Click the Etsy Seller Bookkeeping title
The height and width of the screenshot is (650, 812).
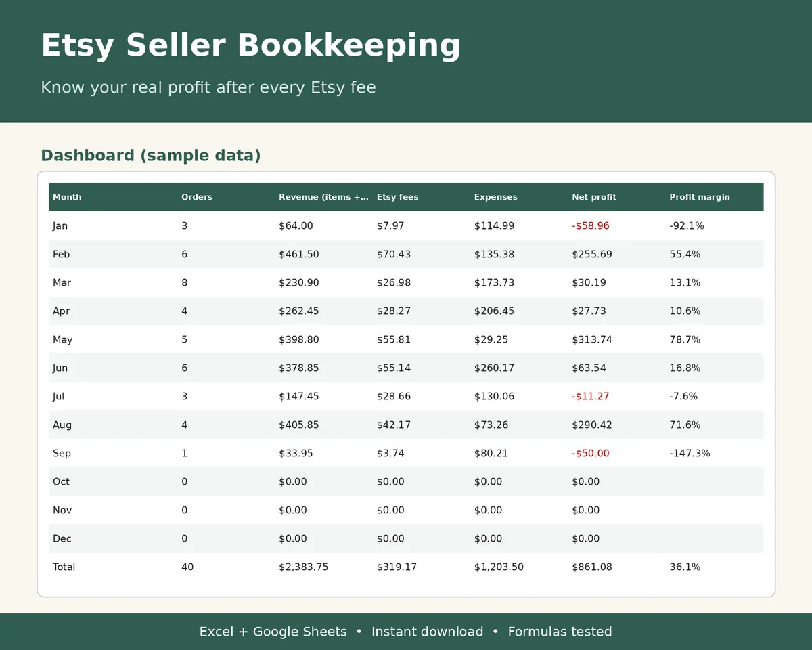click(250, 46)
